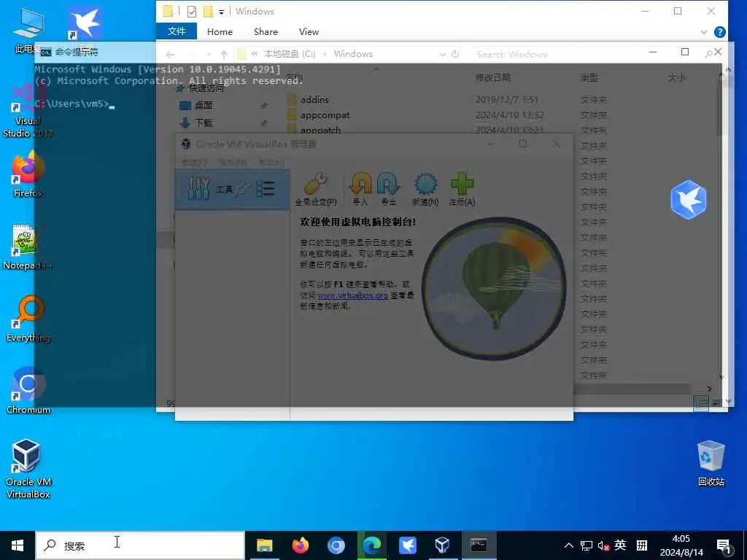The image size is (747, 560).
Task: Click 本地磁盘 (C:) in the address bar
Action: coord(290,54)
